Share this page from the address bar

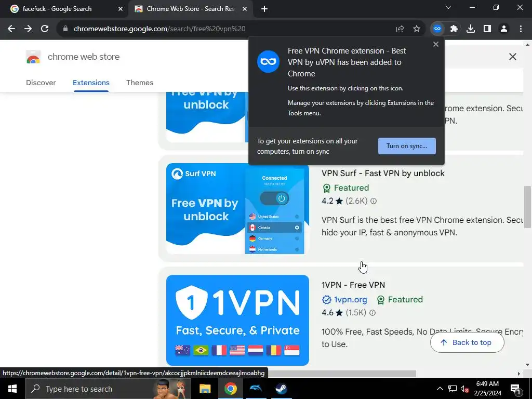tap(400, 29)
